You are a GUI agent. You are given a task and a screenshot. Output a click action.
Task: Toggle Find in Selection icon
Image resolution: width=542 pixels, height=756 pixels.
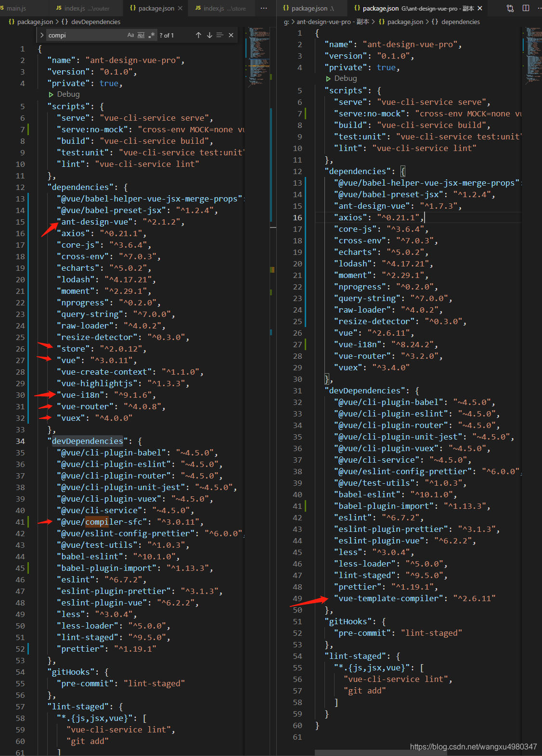click(220, 35)
